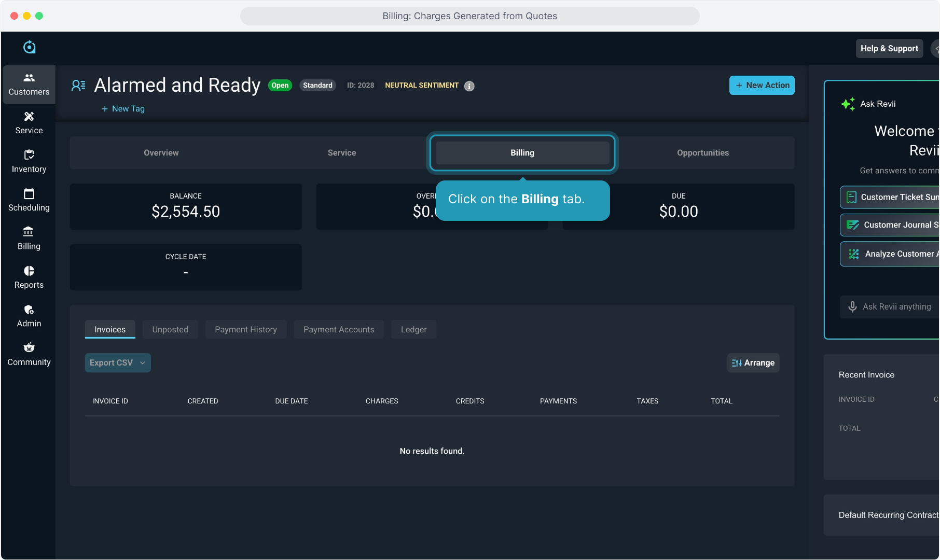Select the Payment History tab
Viewport: 940px width, 560px height.
click(x=245, y=330)
